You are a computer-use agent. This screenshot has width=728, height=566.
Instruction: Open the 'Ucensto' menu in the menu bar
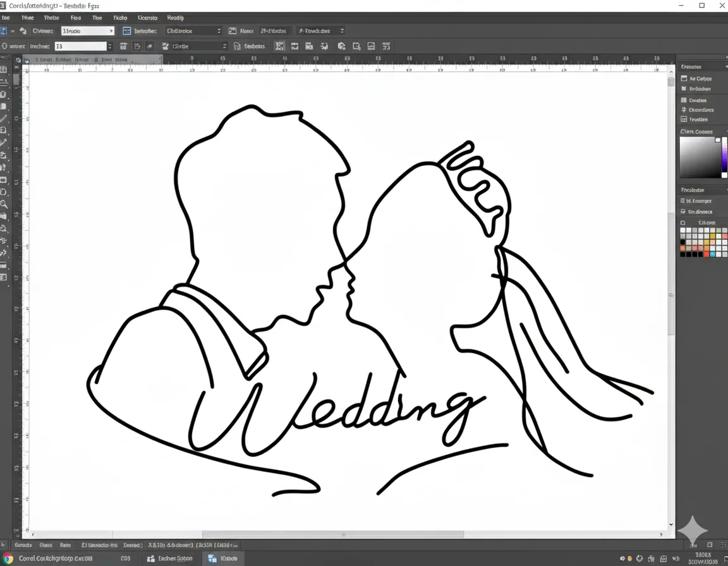pyautogui.click(x=148, y=18)
